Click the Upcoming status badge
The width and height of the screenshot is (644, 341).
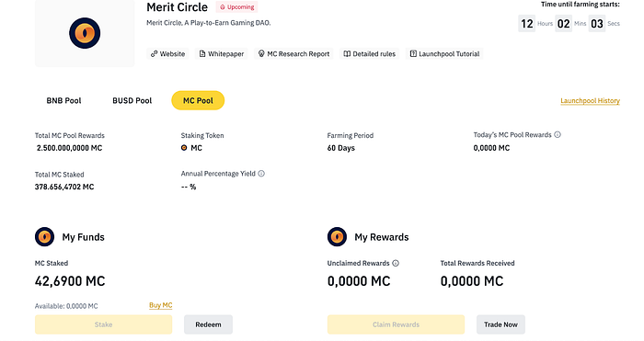pyautogui.click(x=237, y=7)
